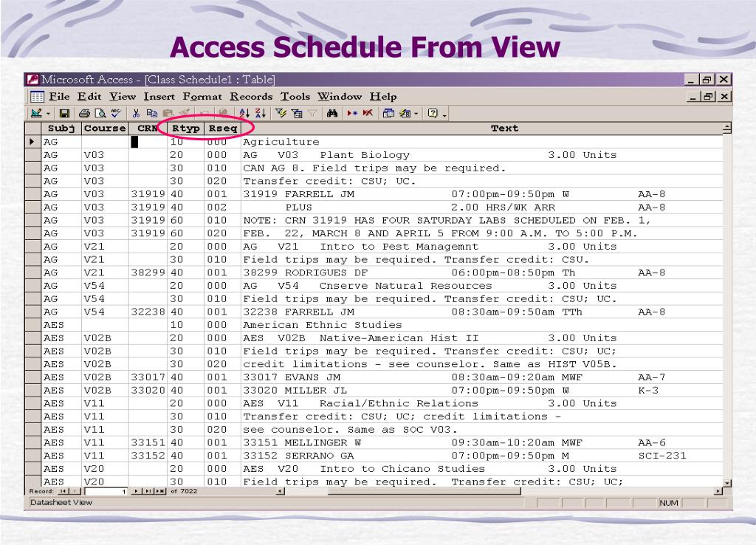Click the 'American Ethnic Studies' text cell
The image size is (756, 545).
pyautogui.click(x=482, y=325)
